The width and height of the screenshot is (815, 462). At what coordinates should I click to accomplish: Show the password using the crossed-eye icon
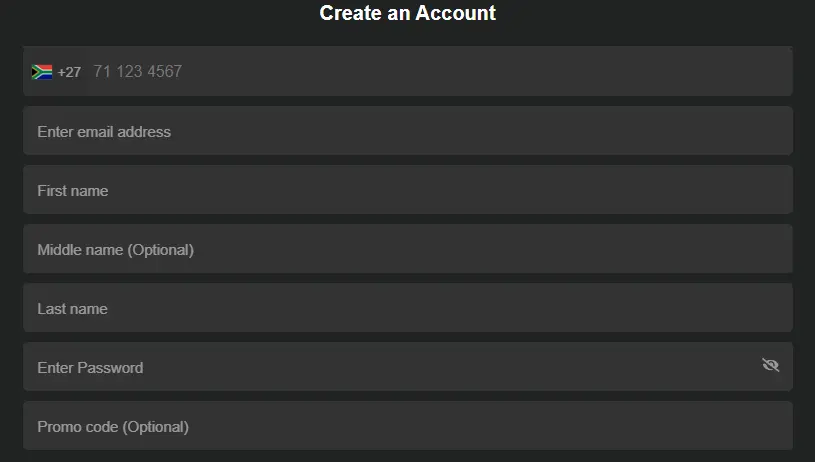(x=770, y=365)
